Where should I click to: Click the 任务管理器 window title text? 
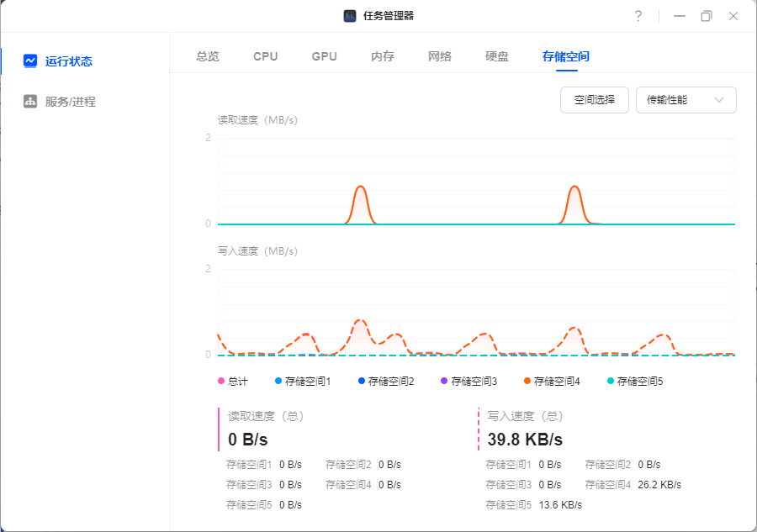389,16
